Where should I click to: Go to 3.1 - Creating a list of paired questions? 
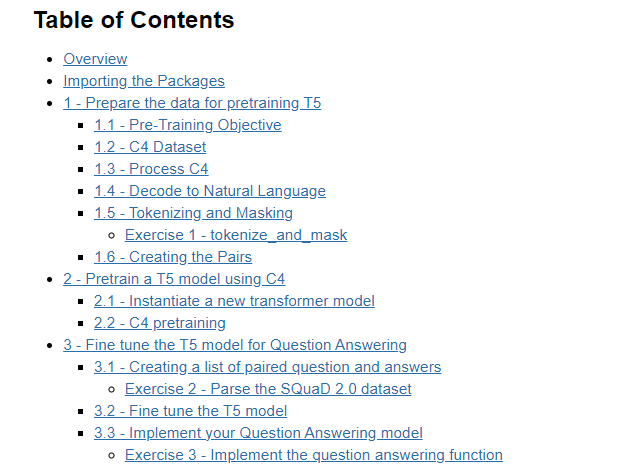click(x=268, y=367)
